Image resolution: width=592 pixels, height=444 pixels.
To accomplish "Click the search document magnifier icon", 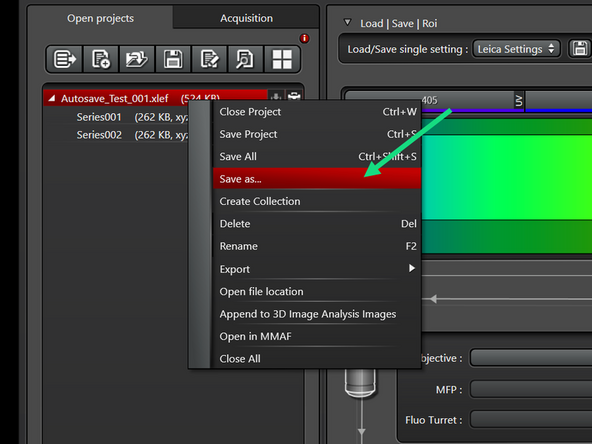I will pos(245,59).
